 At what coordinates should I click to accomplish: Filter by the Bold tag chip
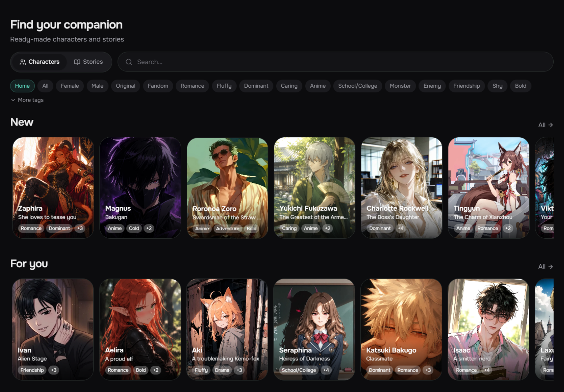click(521, 86)
